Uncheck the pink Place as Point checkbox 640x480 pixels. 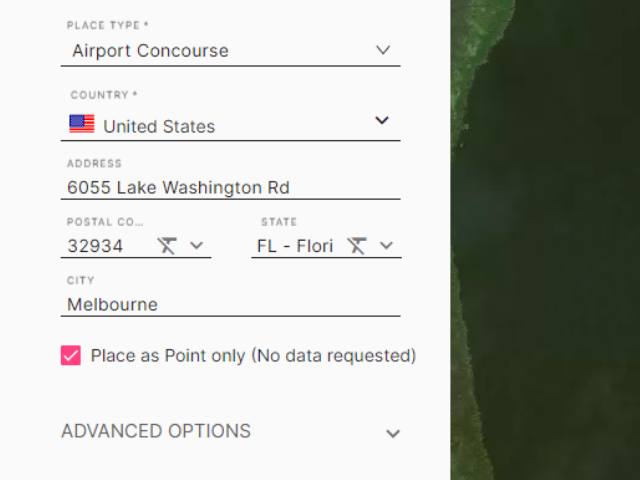(71, 355)
